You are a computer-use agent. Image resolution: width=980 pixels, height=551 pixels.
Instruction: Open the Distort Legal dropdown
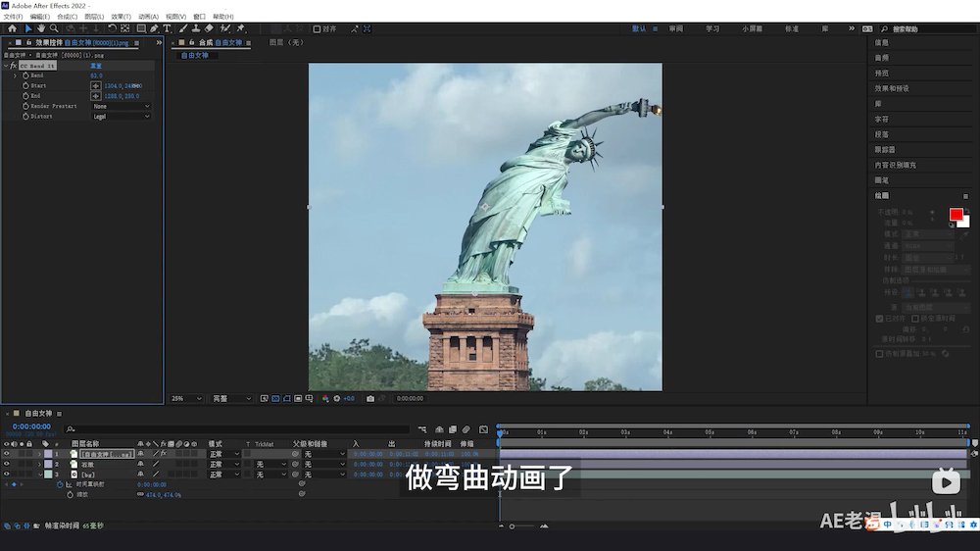[x=122, y=117]
